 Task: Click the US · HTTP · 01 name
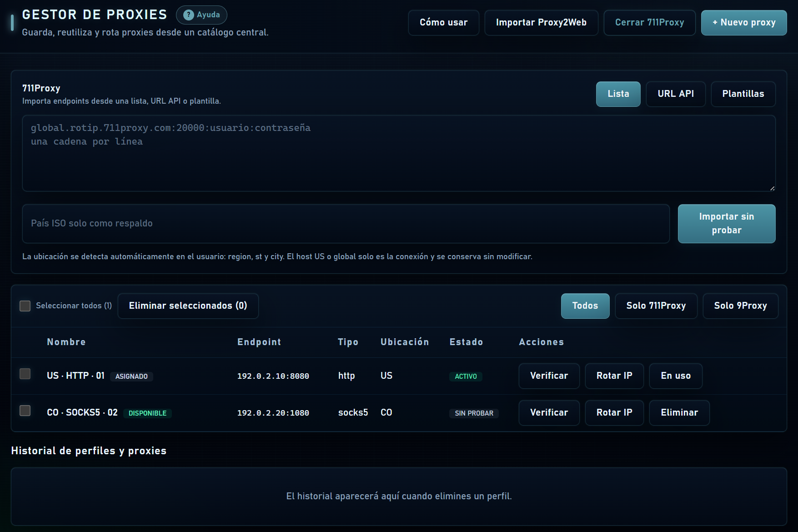coord(76,376)
